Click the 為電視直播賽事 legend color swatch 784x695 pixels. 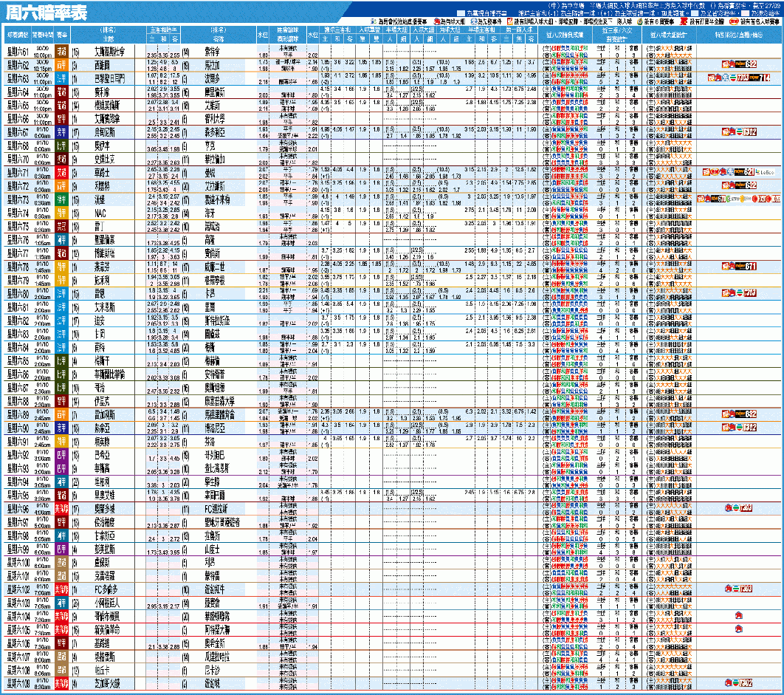click(461, 13)
